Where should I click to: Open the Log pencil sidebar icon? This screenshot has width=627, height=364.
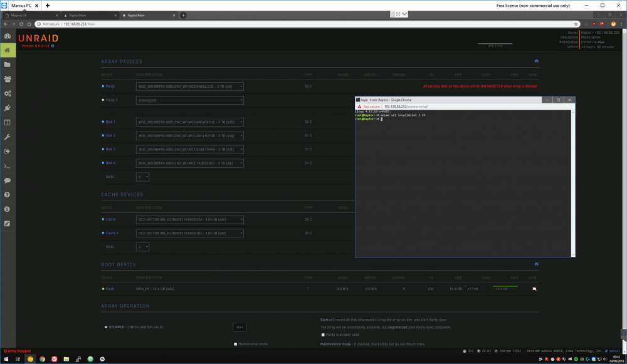tap(8, 224)
